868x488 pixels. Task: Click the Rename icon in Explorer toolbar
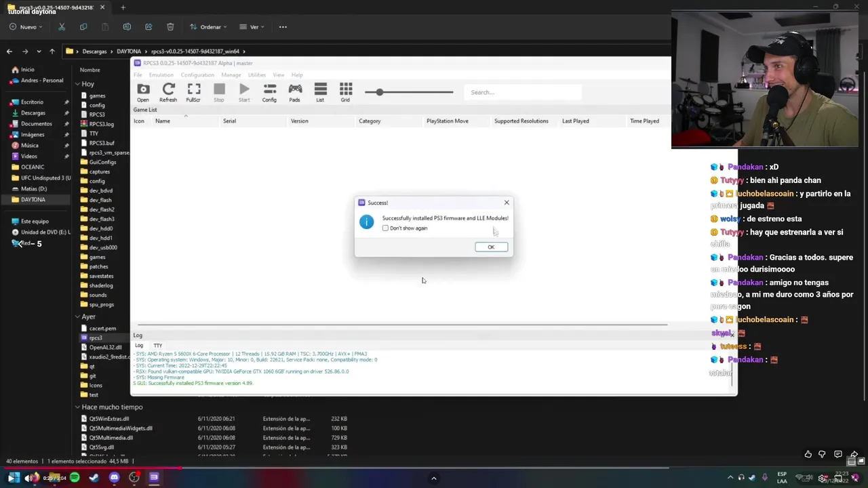tap(127, 27)
